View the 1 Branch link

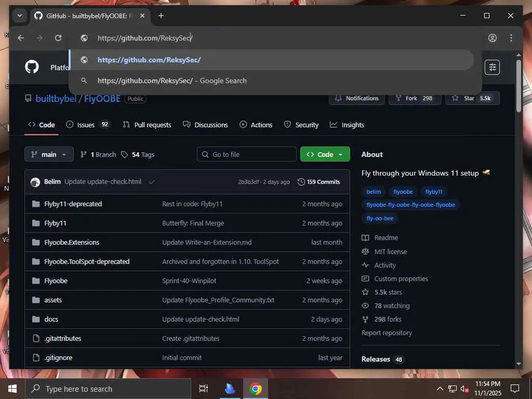(98, 154)
